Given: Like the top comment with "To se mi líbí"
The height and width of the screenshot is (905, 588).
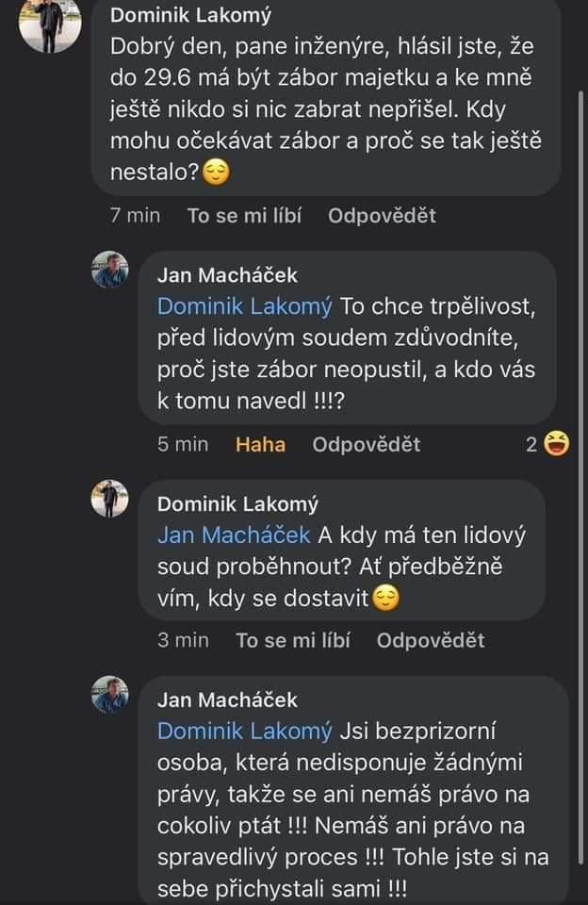Looking at the screenshot, I should [x=244, y=216].
